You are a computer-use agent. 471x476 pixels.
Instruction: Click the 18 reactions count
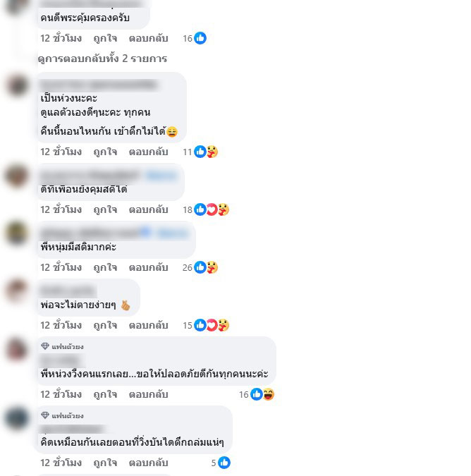pyautogui.click(x=188, y=209)
